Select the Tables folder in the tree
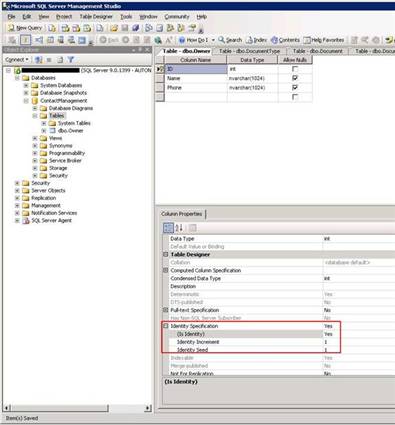Image resolution: width=395 pixels, height=425 pixels. (x=57, y=116)
